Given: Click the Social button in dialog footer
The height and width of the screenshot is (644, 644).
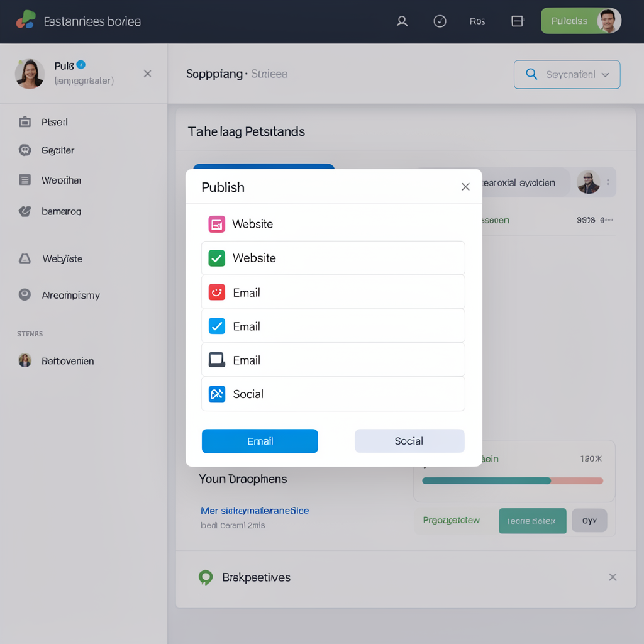Looking at the screenshot, I should coord(409,441).
